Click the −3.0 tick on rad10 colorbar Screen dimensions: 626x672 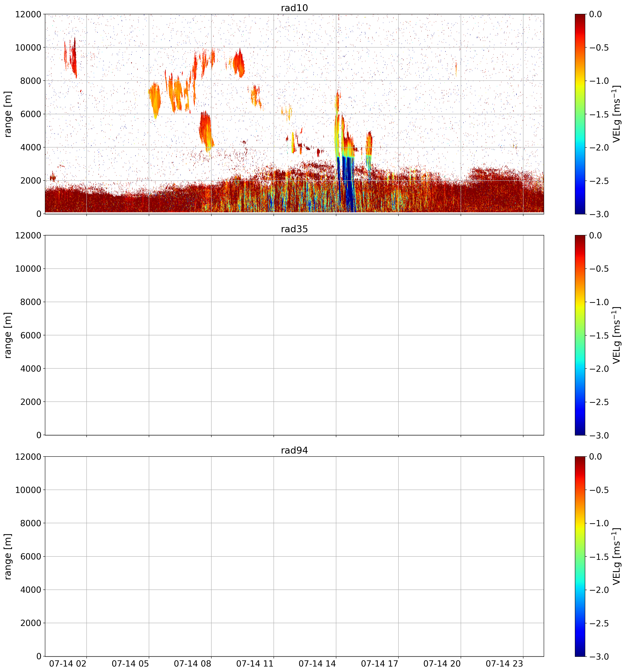tap(599, 214)
